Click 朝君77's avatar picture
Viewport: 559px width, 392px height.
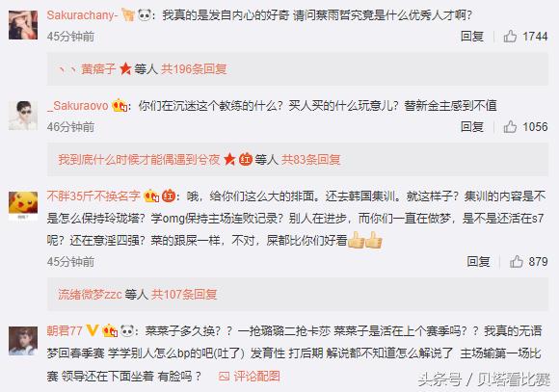(23, 341)
